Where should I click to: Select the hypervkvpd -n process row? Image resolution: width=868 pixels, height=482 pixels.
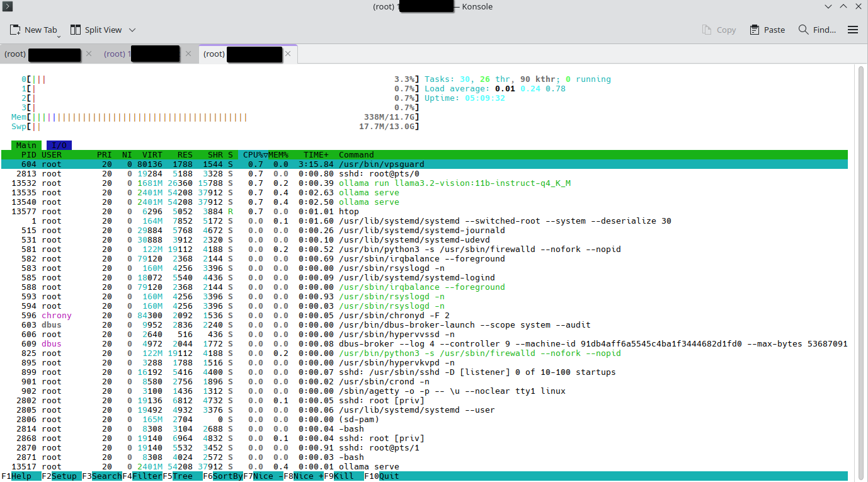(x=425, y=363)
